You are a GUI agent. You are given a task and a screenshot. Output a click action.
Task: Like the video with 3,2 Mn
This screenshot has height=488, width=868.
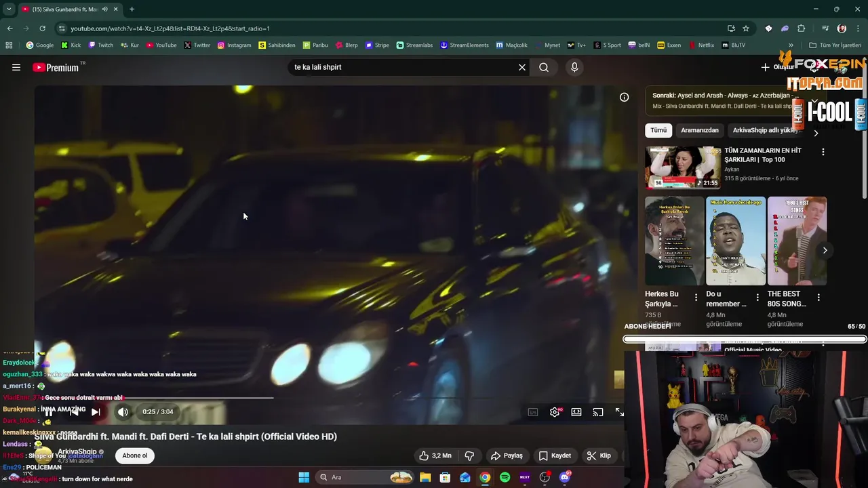[x=435, y=455]
